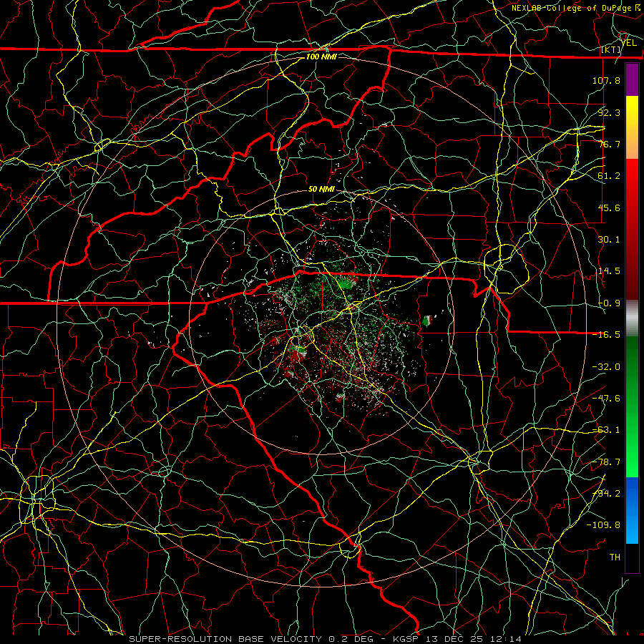Pick the purple segment of velocity color bar
The width and height of the screenshot is (644, 644).
click(632, 80)
